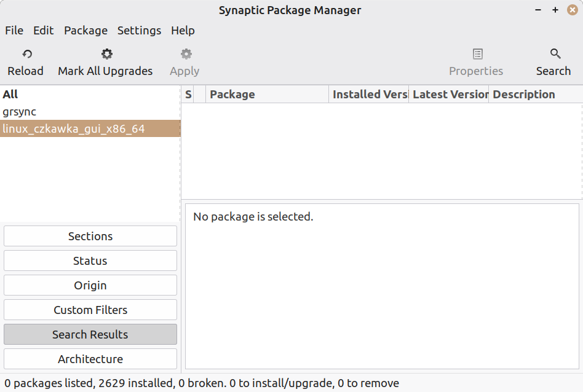Screen dimensions: 583x392
Task: Show the Custom Filters view
Action: click(x=90, y=310)
